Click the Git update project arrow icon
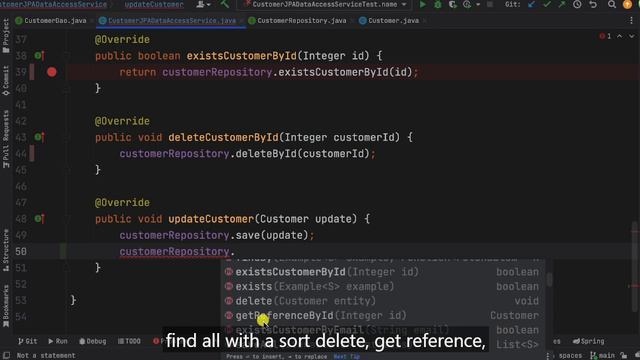The height and width of the screenshot is (360, 640). click(x=531, y=4)
